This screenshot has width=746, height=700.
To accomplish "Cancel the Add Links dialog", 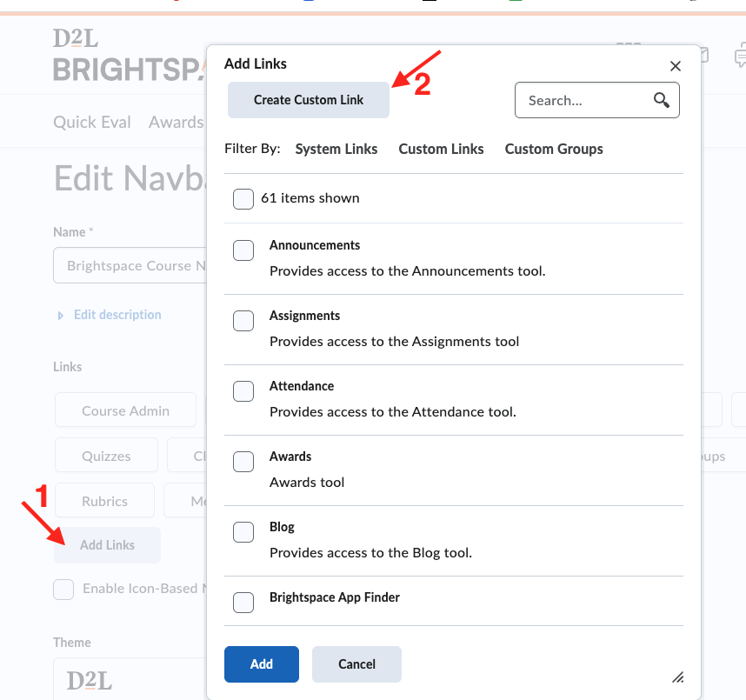I will (x=356, y=663).
